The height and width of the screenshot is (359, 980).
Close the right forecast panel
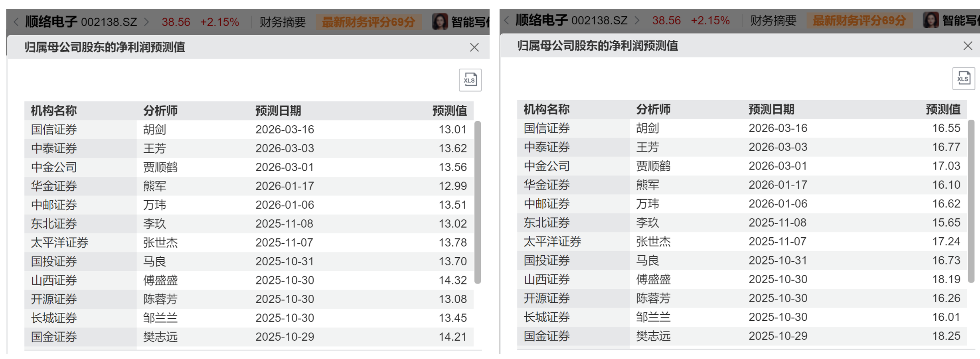[968, 46]
